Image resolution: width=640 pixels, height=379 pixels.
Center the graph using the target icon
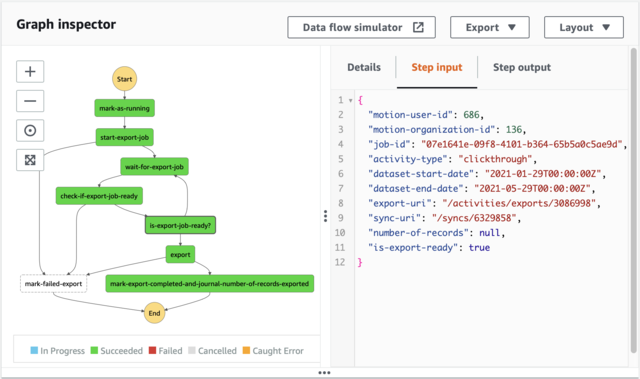click(x=30, y=131)
